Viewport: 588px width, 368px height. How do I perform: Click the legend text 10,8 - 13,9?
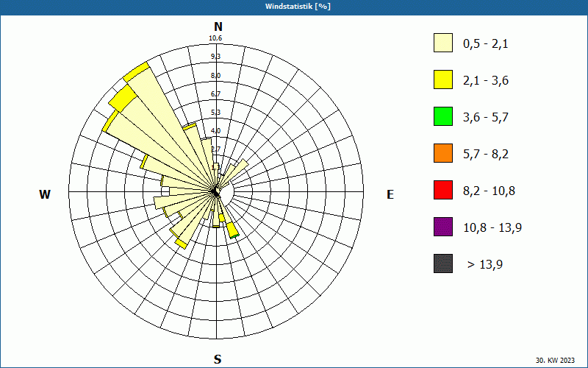492,228
